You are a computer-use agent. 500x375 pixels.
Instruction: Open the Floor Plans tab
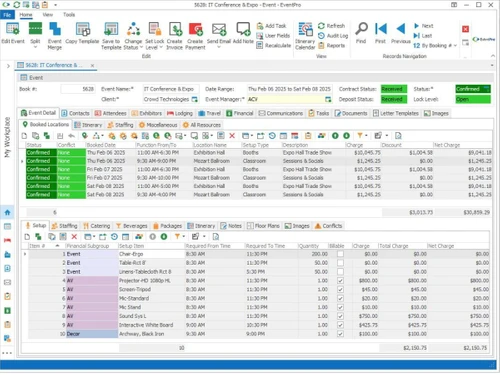click(x=264, y=226)
